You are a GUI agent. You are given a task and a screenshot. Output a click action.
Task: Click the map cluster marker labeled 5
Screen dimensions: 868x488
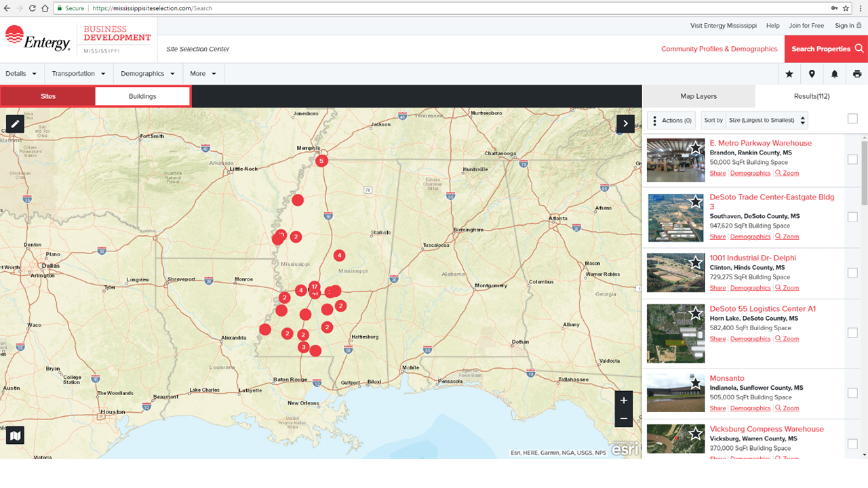click(322, 161)
